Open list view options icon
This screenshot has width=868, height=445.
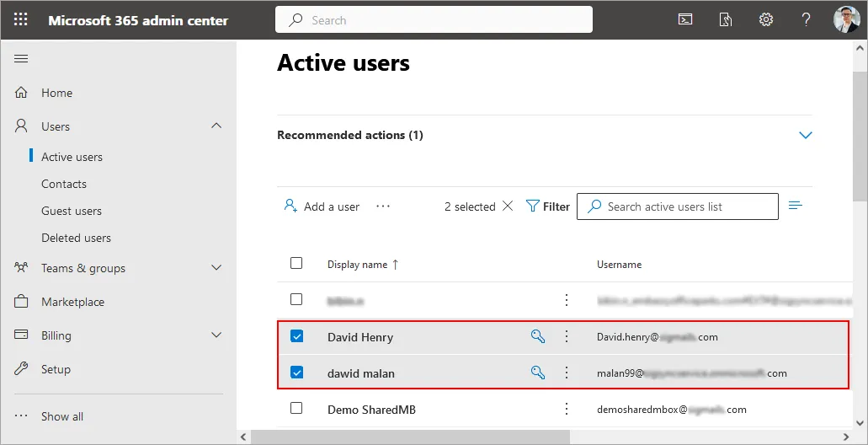[796, 206]
